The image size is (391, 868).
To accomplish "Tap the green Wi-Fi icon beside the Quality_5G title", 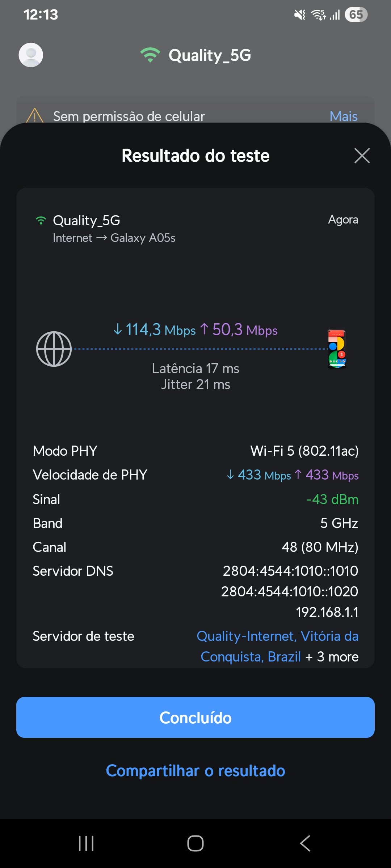I will point(150,55).
